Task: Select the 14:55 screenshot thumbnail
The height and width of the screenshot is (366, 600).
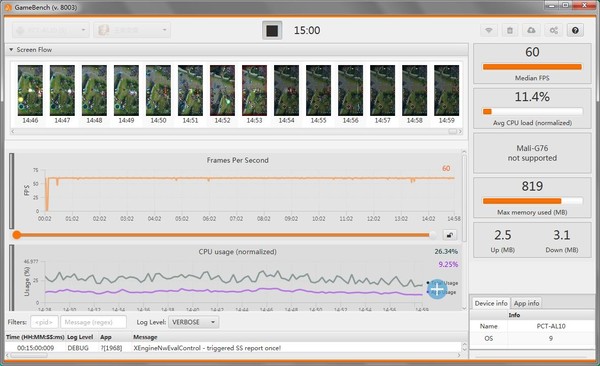Action: pyautogui.click(x=318, y=91)
